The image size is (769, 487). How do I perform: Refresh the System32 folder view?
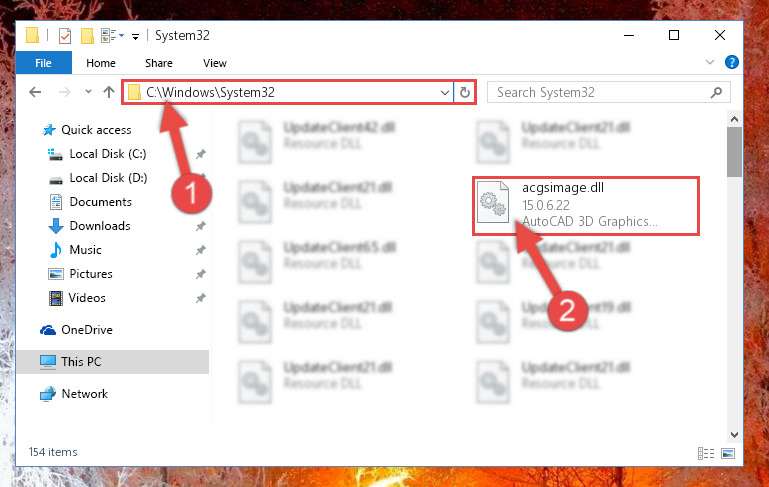click(x=464, y=92)
